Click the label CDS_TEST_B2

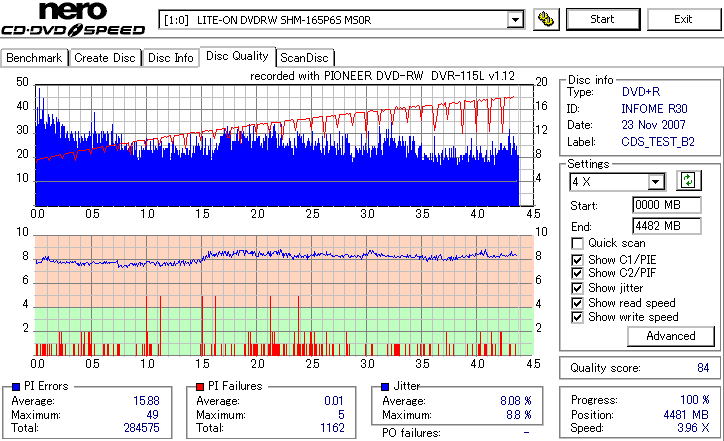point(658,142)
